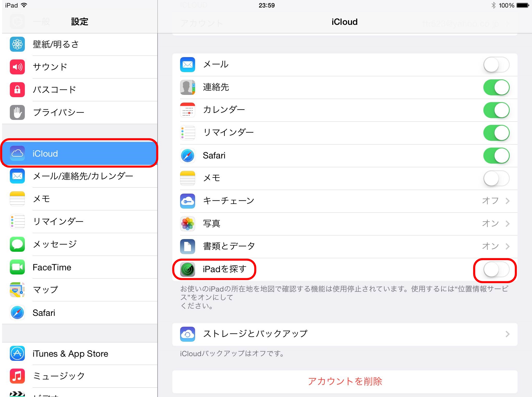Screen dimensions: 532x397
Task: Tap the ミュージック music note icon
Action: (x=17, y=376)
